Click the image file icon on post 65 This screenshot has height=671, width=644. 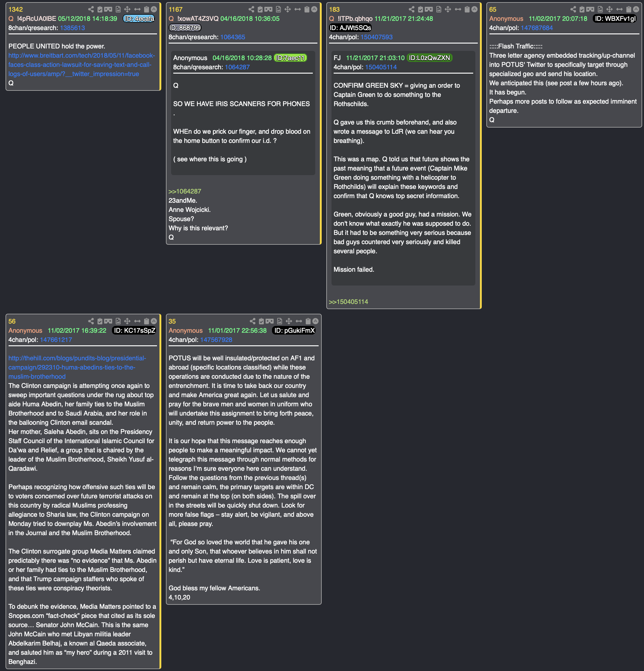click(x=600, y=9)
